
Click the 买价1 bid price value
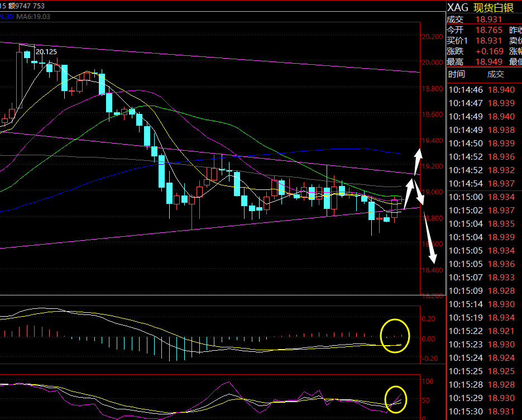487,41
